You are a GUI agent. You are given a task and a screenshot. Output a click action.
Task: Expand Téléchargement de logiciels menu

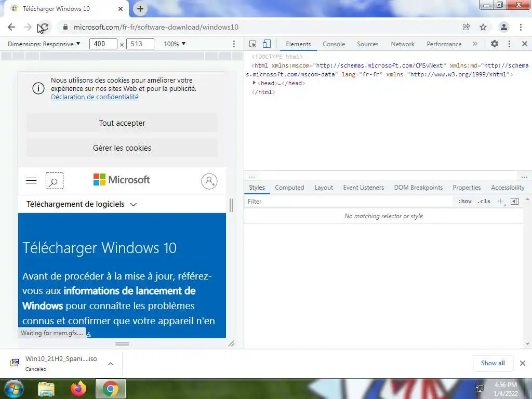point(82,204)
